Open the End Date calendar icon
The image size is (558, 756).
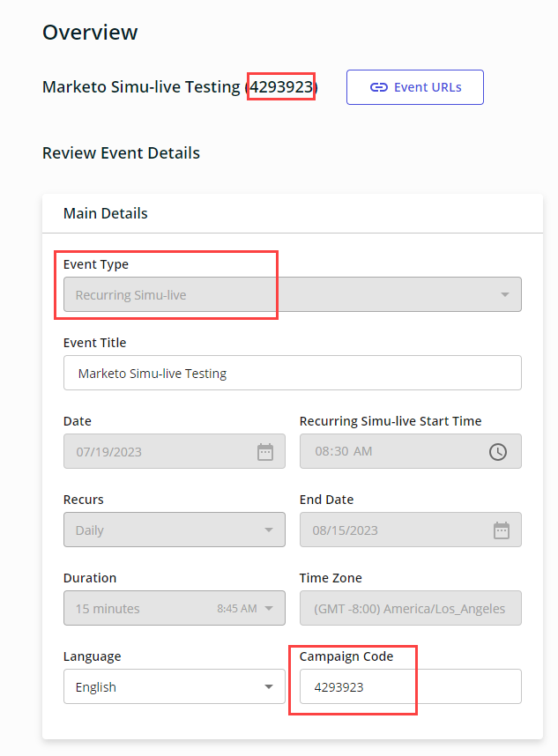click(502, 530)
